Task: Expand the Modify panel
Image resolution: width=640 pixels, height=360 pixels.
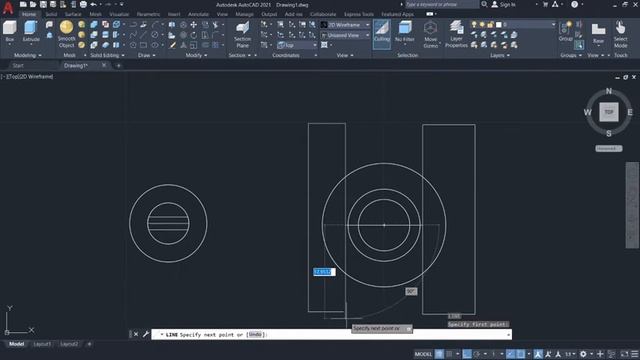Action: (196, 55)
